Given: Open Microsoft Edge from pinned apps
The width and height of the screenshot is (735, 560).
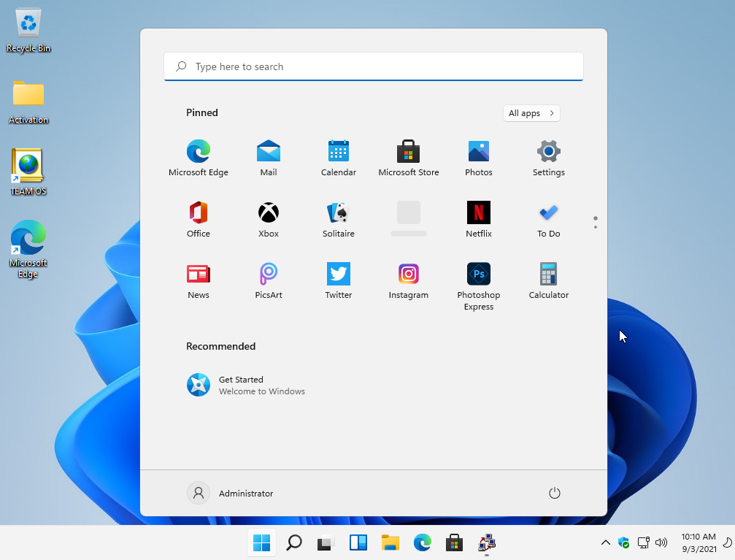Looking at the screenshot, I should click(199, 158).
